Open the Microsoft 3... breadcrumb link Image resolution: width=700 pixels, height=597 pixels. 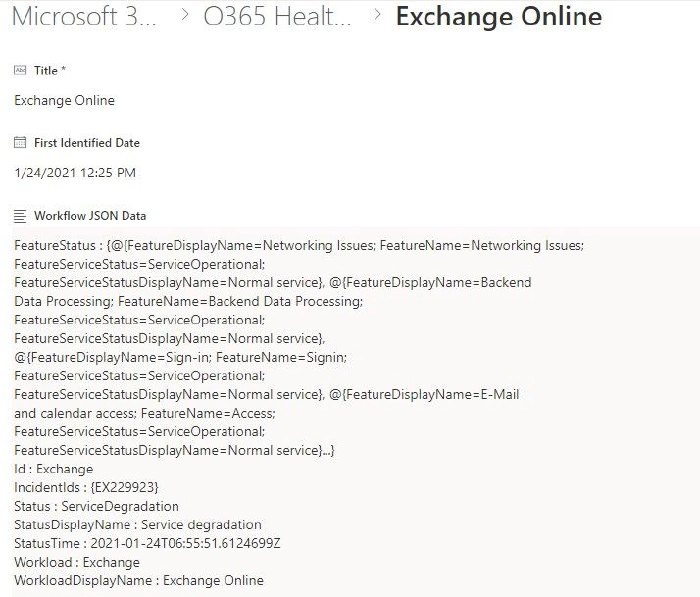[x=84, y=17]
